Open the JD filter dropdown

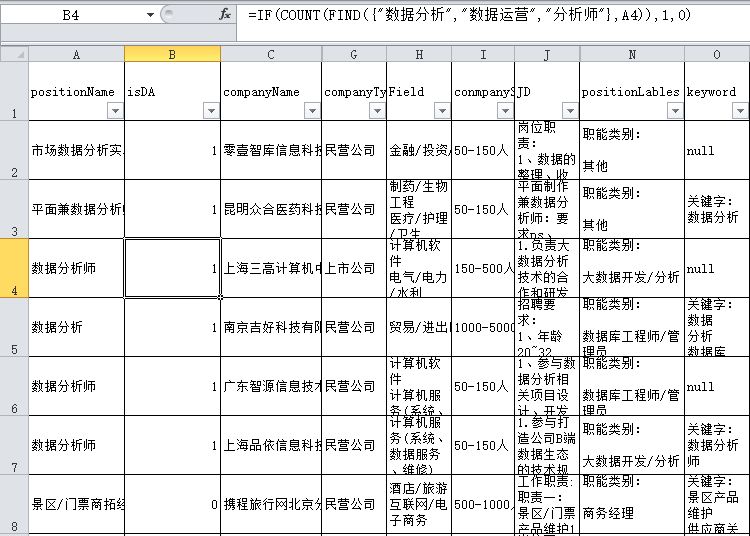(x=570, y=111)
